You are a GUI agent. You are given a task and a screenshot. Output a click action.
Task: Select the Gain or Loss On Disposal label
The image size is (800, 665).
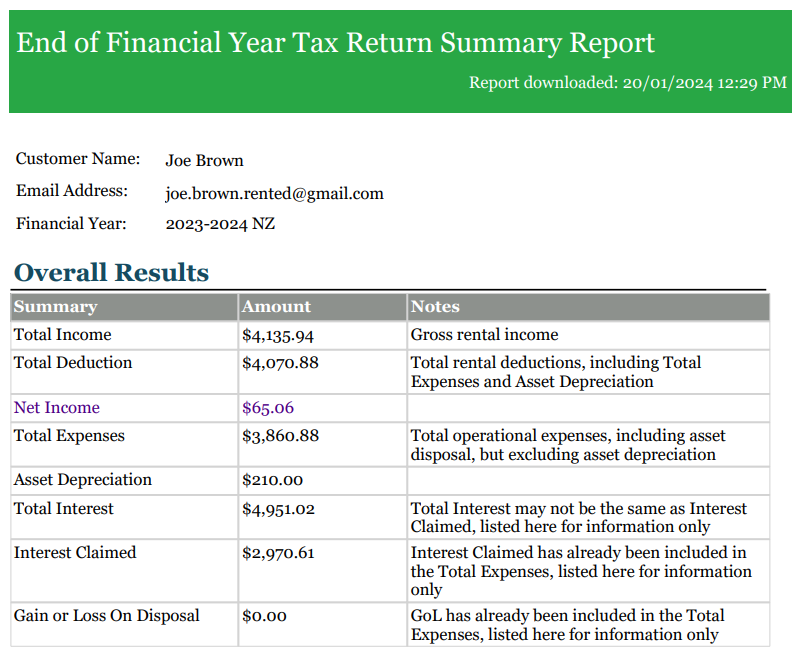click(106, 616)
